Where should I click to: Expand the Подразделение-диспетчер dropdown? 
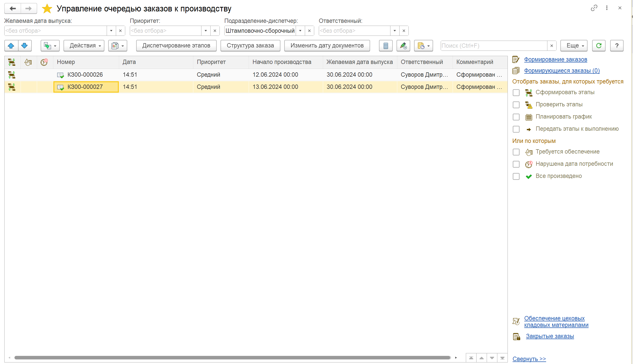point(300,31)
